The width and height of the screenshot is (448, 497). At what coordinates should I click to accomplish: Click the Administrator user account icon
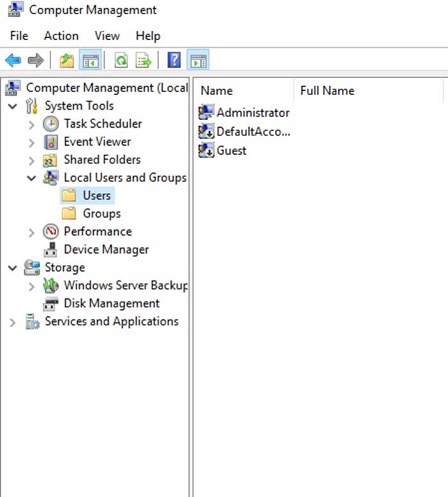tap(206, 112)
